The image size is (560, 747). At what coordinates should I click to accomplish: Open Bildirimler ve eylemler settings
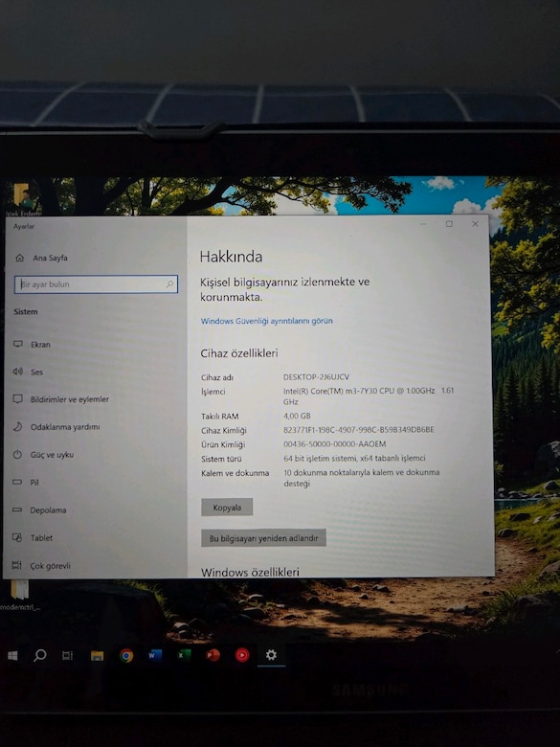tap(70, 398)
